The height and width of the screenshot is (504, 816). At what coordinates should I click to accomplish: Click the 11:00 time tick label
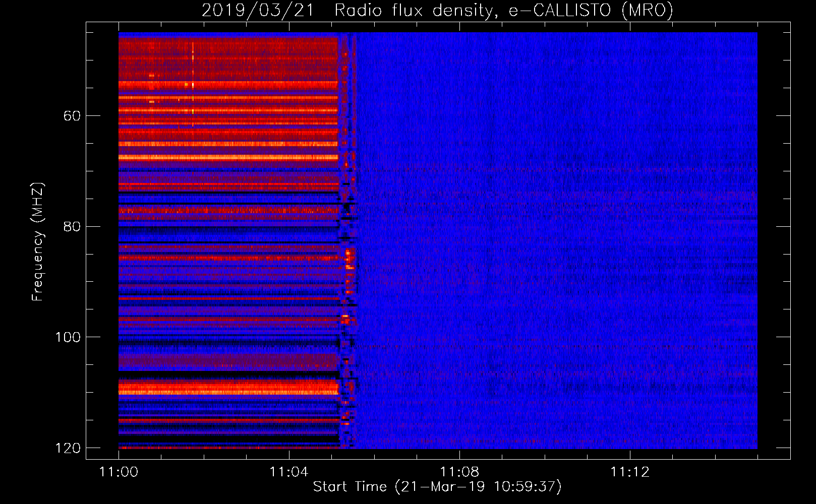point(119,472)
